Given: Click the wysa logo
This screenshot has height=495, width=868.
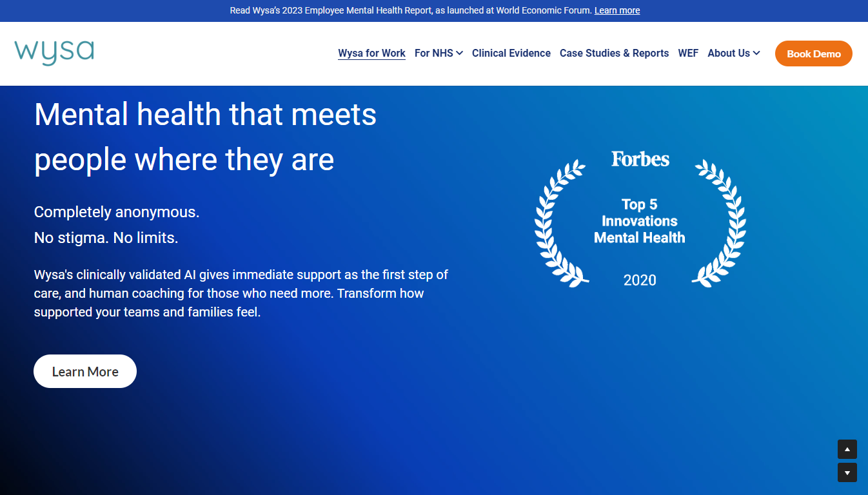Looking at the screenshot, I should (x=54, y=52).
